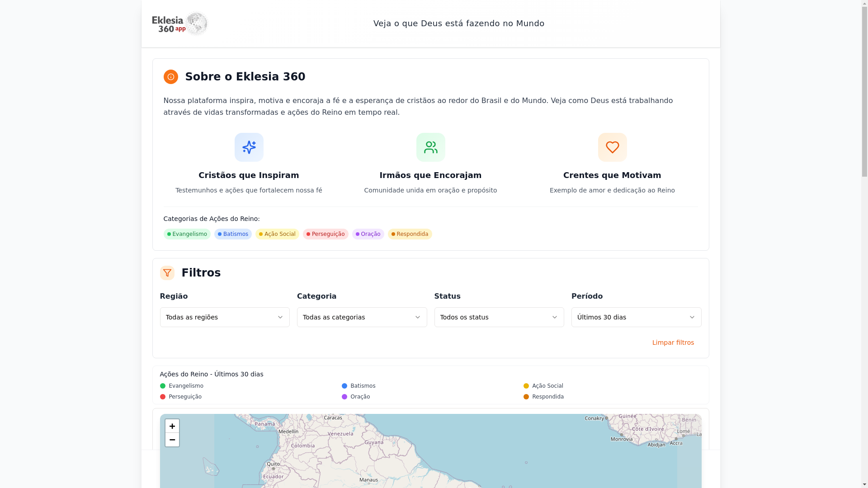Click the purple Oração legend dot
Screen dimensions: 868x488
[x=344, y=397]
